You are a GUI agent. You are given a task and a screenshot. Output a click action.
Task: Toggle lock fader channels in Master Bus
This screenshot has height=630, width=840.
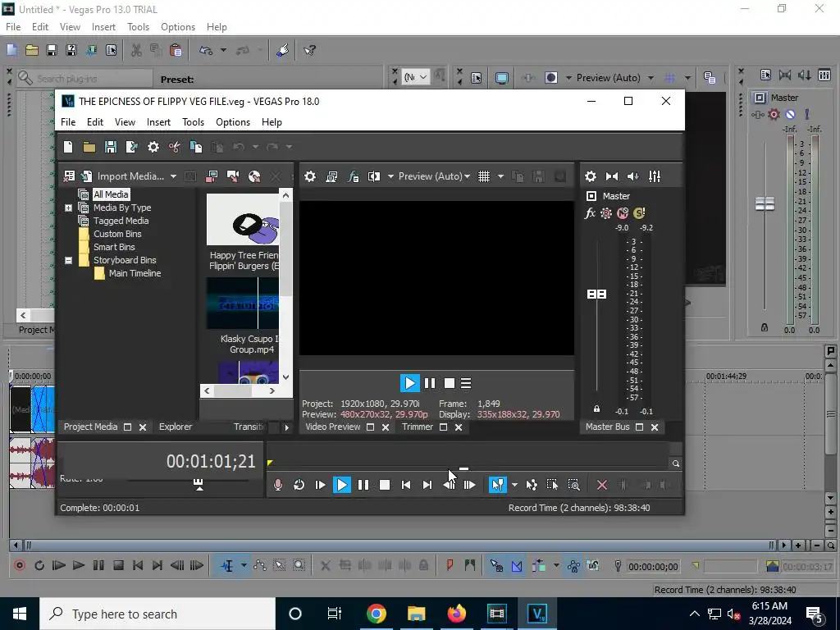pyautogui.click(x=596, y=409)
